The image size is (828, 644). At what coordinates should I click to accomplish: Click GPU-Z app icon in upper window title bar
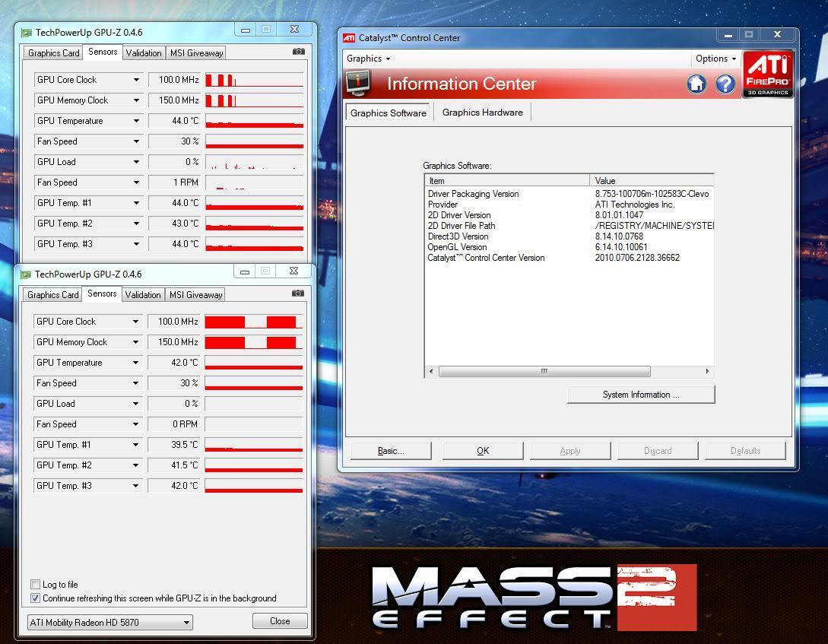pos(26,33)
